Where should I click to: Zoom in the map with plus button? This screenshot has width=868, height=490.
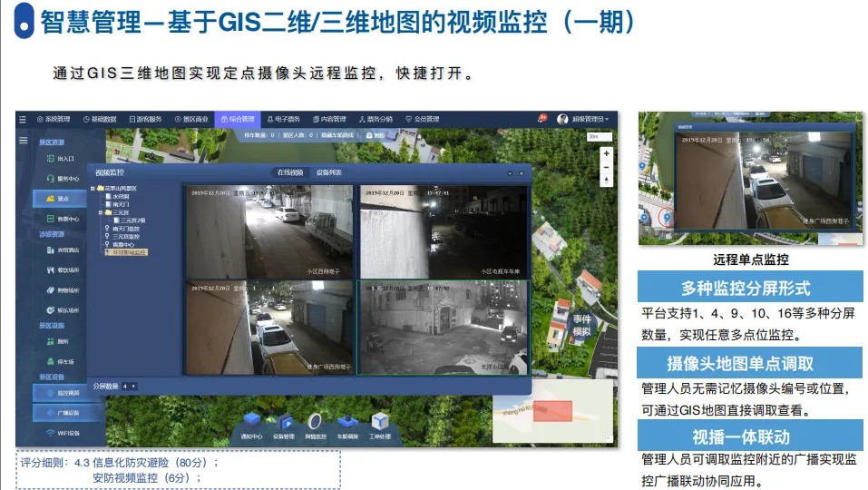(x=606, y=153)
